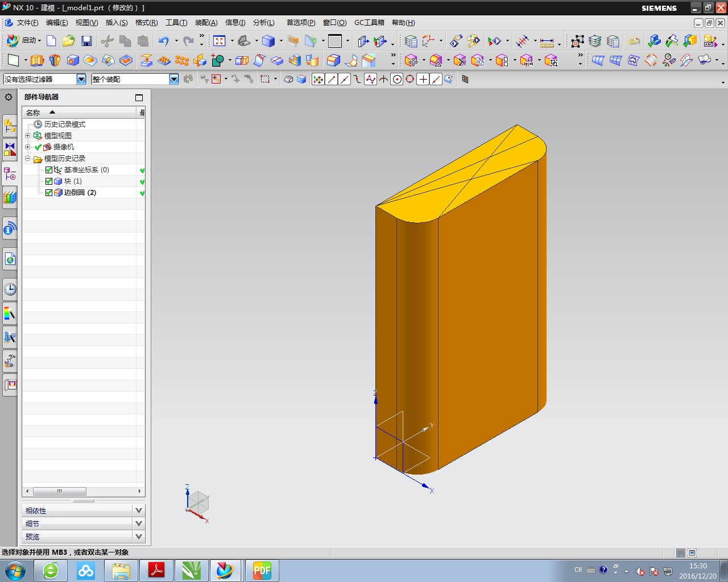Click the Windows Start button
This screenshot has height=582, width=728.
pyautogui.click(x=15, y=570)
